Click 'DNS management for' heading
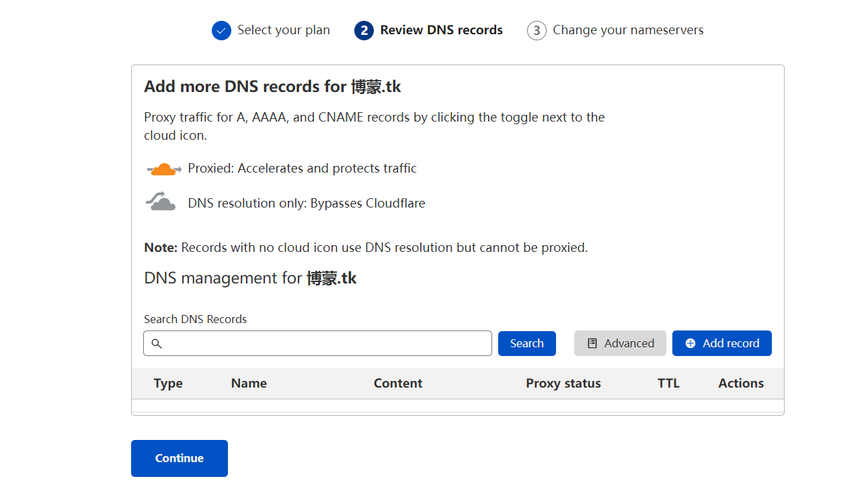Image resolution: width=868 pixels, height=489 pixels. pos(250,278)
